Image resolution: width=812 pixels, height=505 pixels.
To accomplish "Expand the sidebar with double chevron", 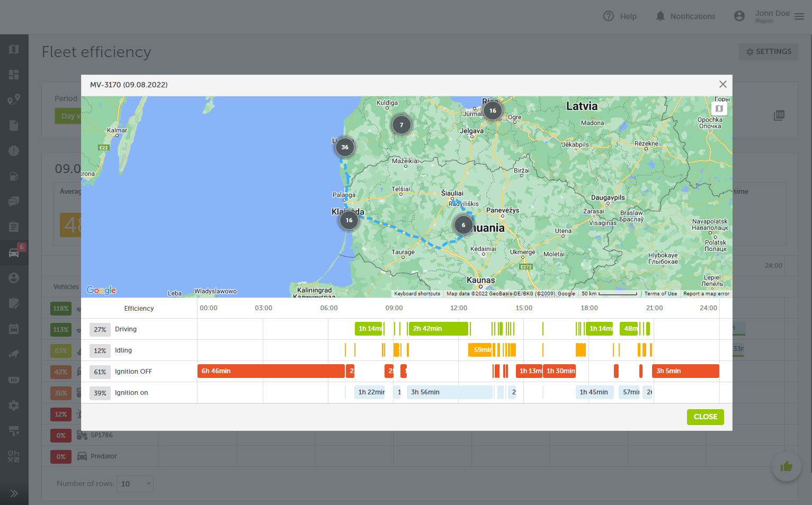I will (14, 493).
